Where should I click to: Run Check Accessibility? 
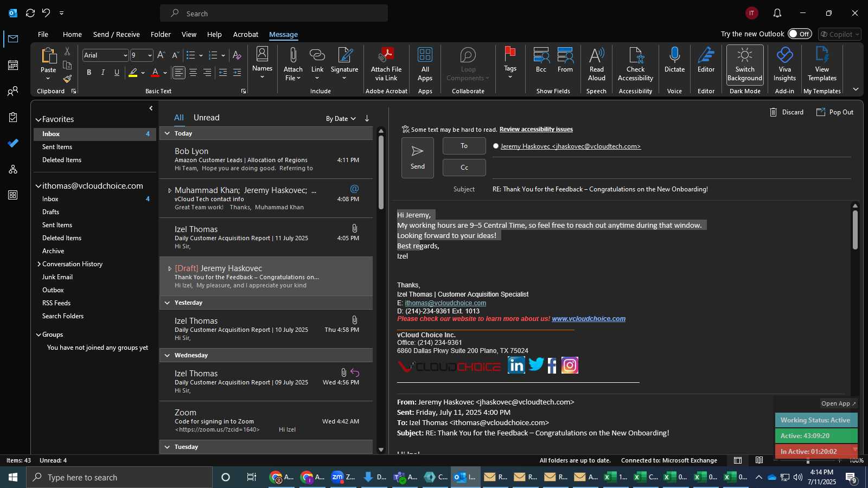click(x=635, y=64)
